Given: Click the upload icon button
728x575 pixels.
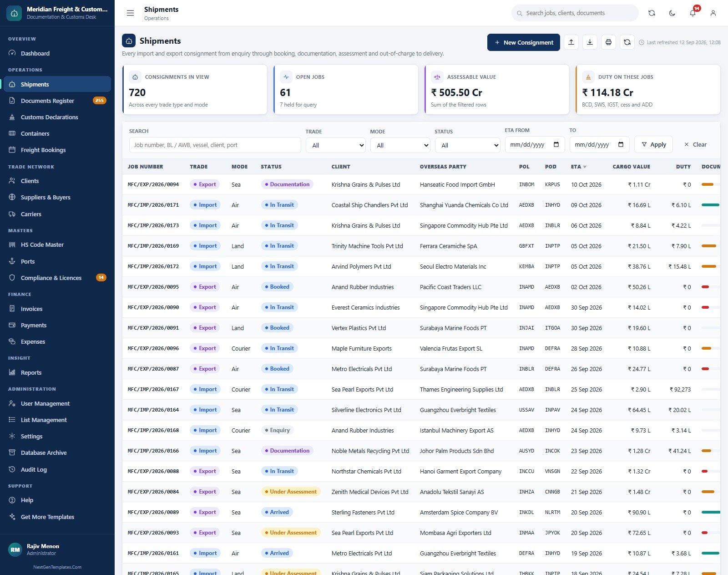Looking at the screenshot, I should pos(571,42).
